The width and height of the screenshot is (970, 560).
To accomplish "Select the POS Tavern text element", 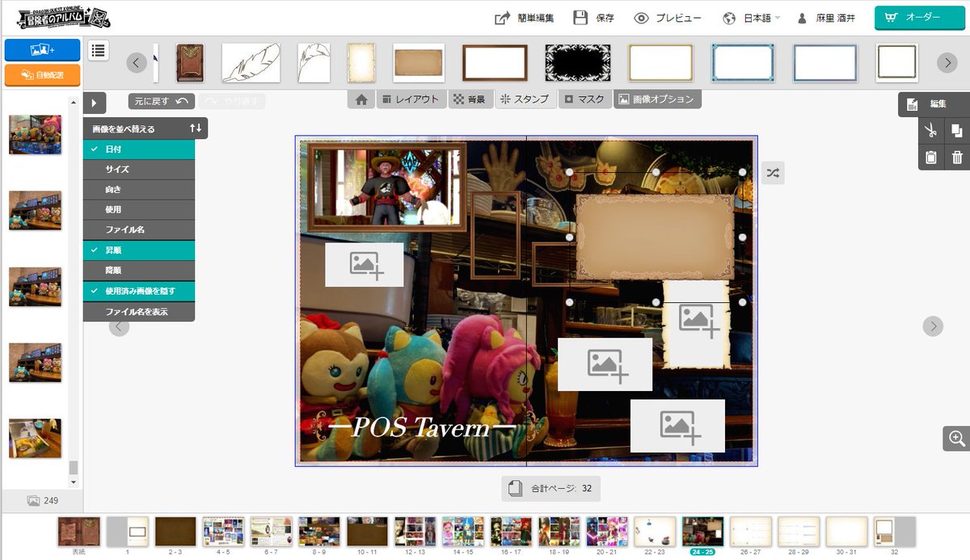I will click(x=422, y=427).
